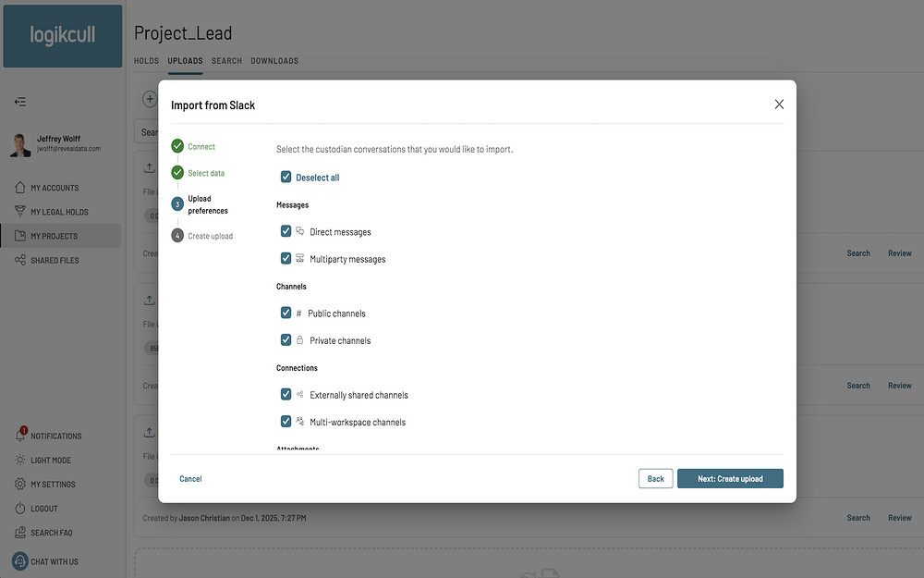Toggle the Deselect all checkbox
This screenshot has width=924, height=578.
click(286, 177)
